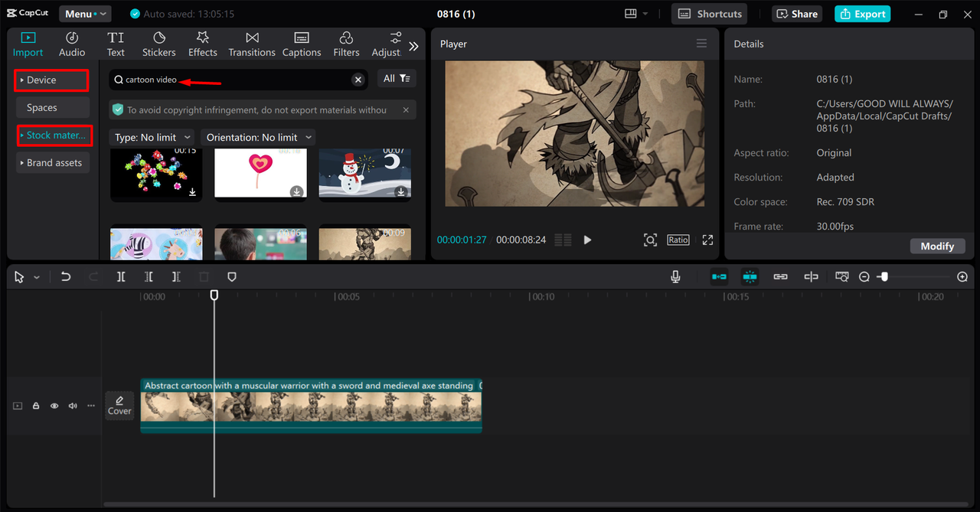Dismiss the copyright infringement notice
The image size is (980, 512).
coord(406,109)
